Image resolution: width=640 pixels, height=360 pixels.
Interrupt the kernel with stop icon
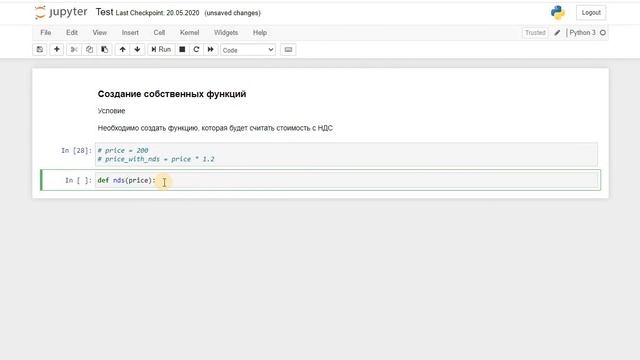pyautogui.click(x=182, y=50)
